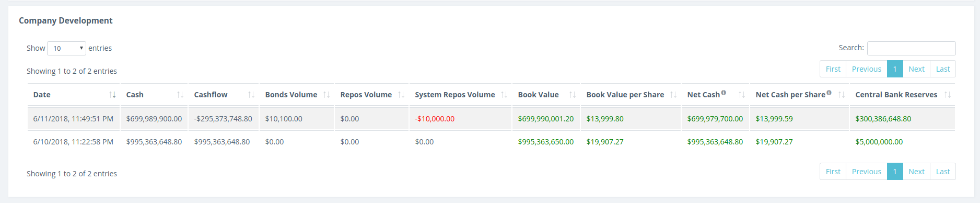Click System Repos Volume header label
This screenshot has height=203, width=980.
tap(455, 95)
